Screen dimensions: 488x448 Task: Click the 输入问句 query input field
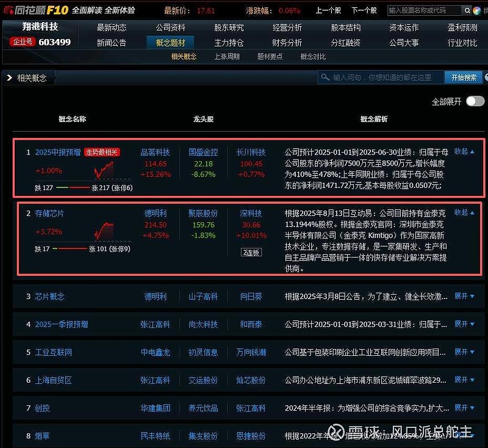(381, 78)
